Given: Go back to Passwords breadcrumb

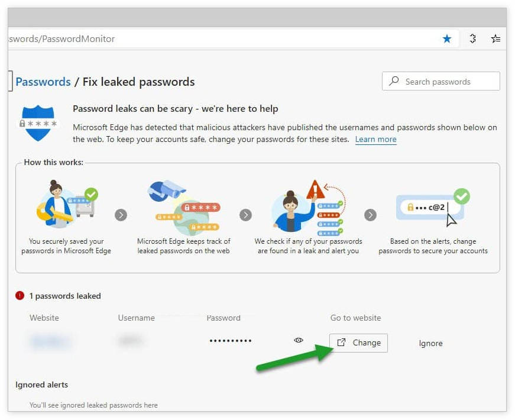Looking at the screenshot, I should point(43,82).
